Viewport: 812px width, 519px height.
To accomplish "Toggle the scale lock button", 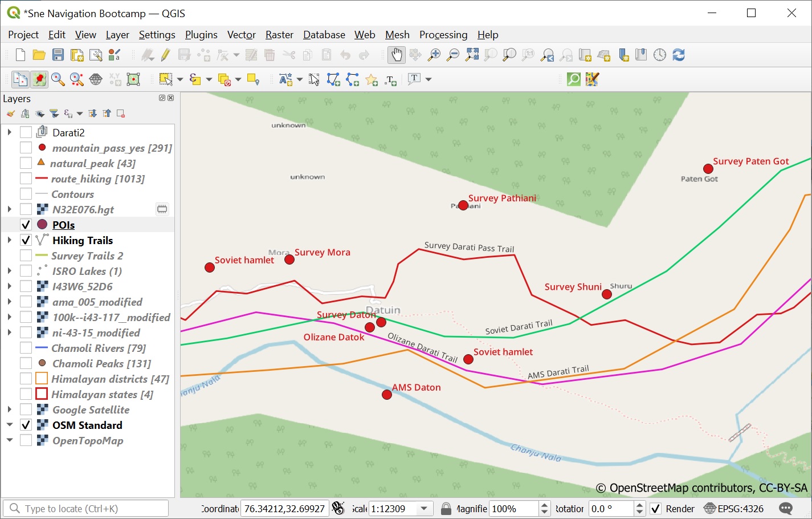I will tap(446, 509).
